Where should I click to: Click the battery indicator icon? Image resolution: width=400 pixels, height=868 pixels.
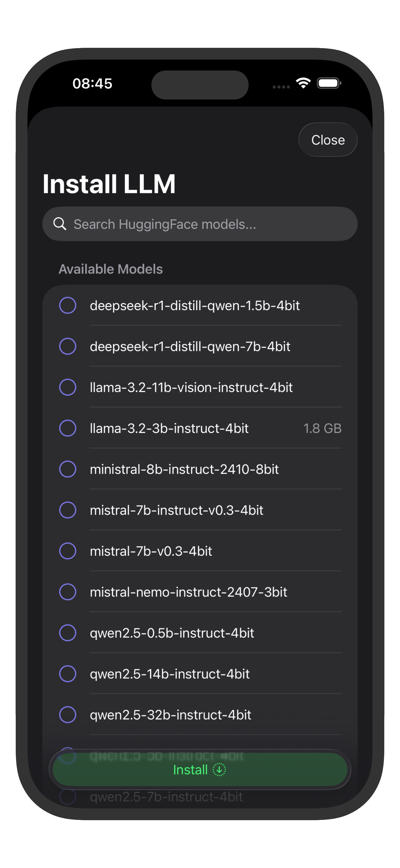[329, 83]
